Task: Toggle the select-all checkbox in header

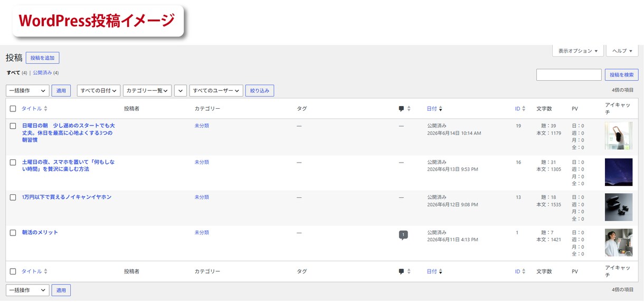Action: [13, 109]
